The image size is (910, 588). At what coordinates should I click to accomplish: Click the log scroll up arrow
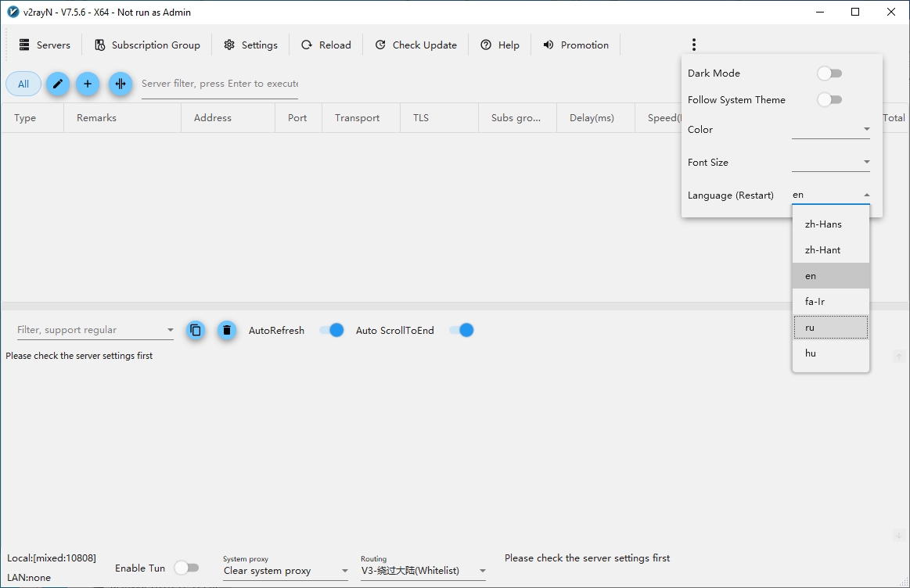(898, 356)
